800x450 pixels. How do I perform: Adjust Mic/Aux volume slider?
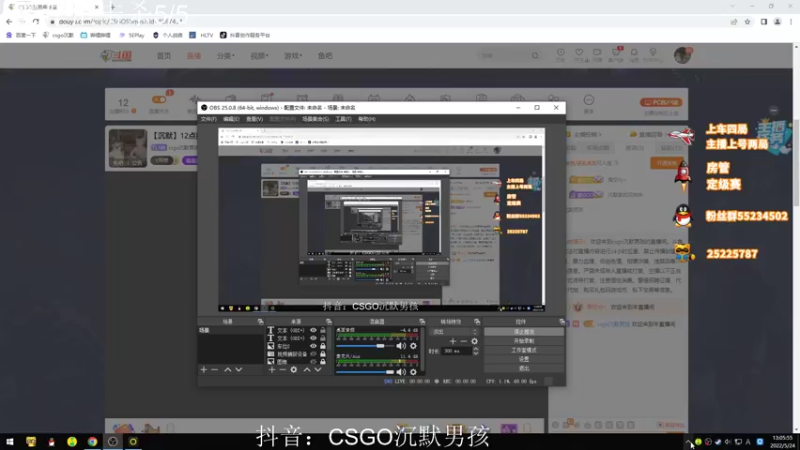365,372
